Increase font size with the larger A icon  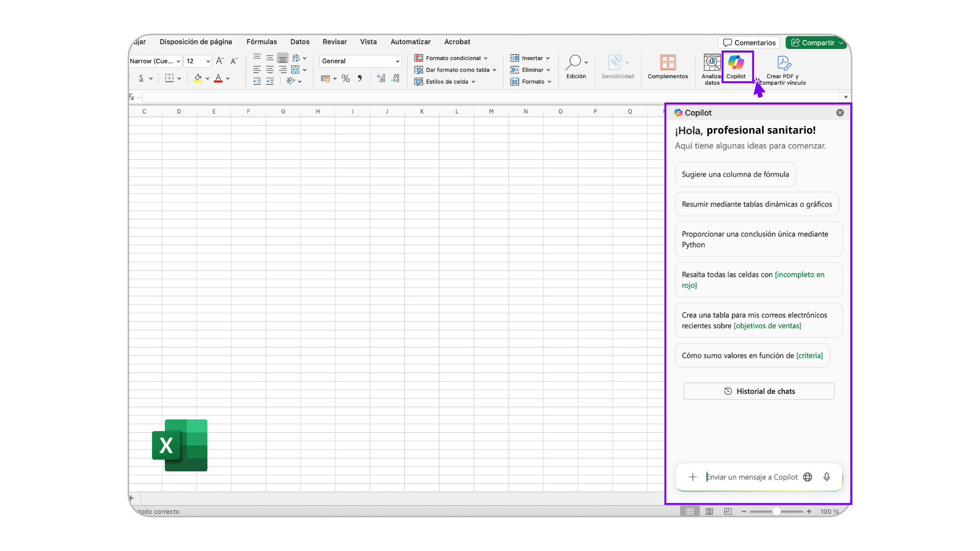point(219,61)
